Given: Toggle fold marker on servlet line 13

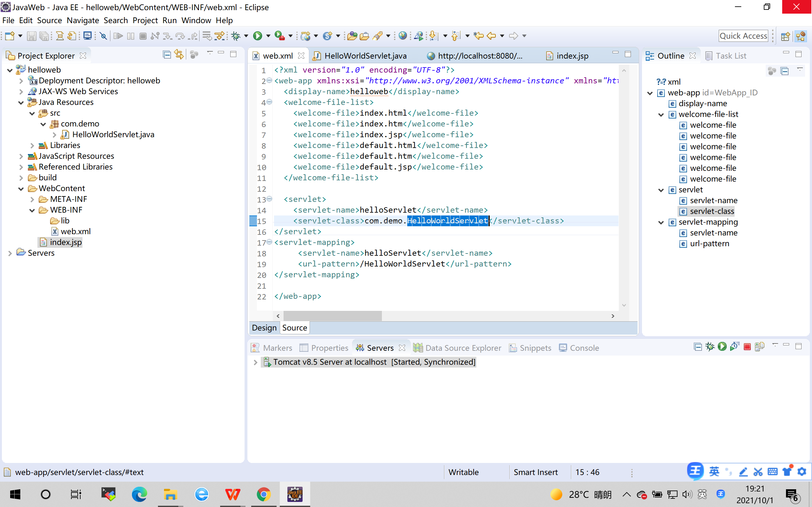Looking at the screenshot, I should pos(269,199).
